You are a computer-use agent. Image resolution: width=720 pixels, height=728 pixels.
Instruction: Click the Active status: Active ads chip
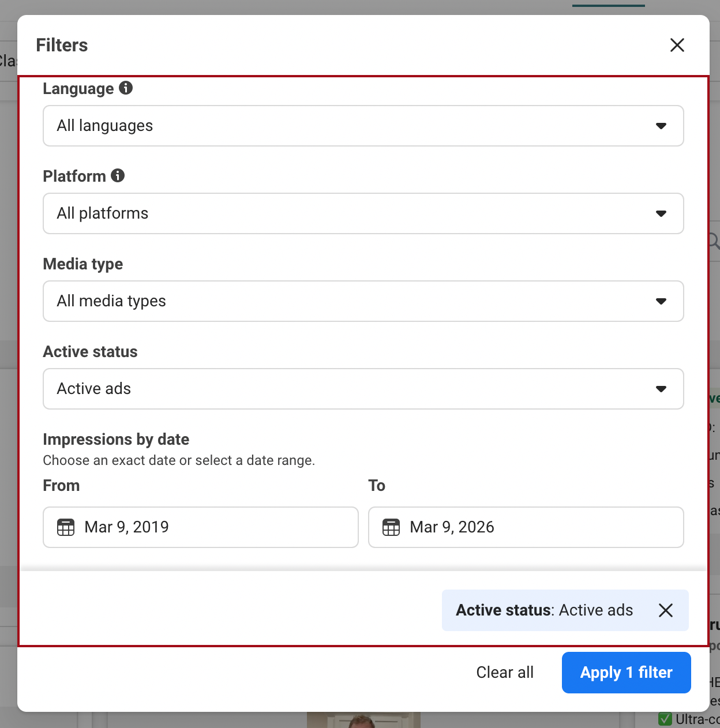click(x=544, y=610)
